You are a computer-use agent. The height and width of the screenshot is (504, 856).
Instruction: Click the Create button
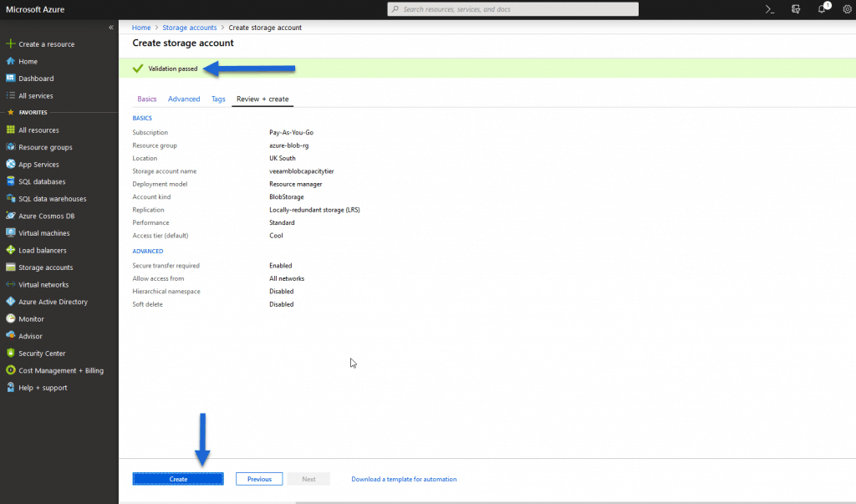(178, 479)
